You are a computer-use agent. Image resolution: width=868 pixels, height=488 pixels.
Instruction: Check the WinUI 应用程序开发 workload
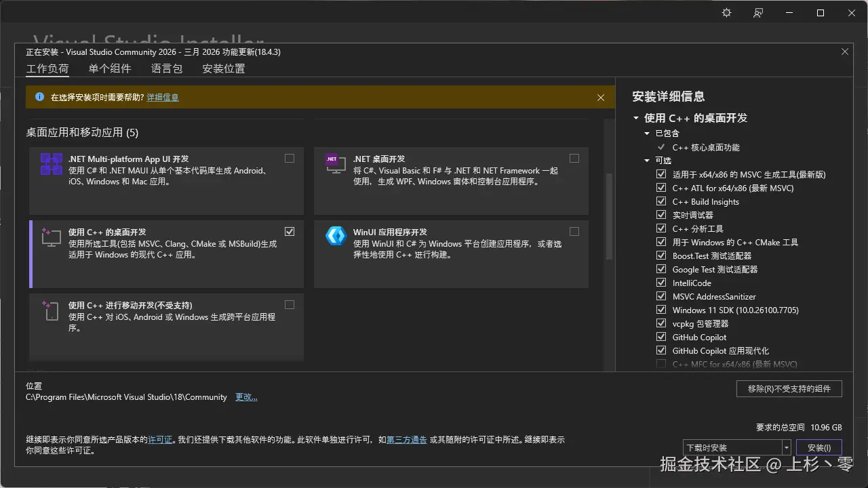(574, 231)
